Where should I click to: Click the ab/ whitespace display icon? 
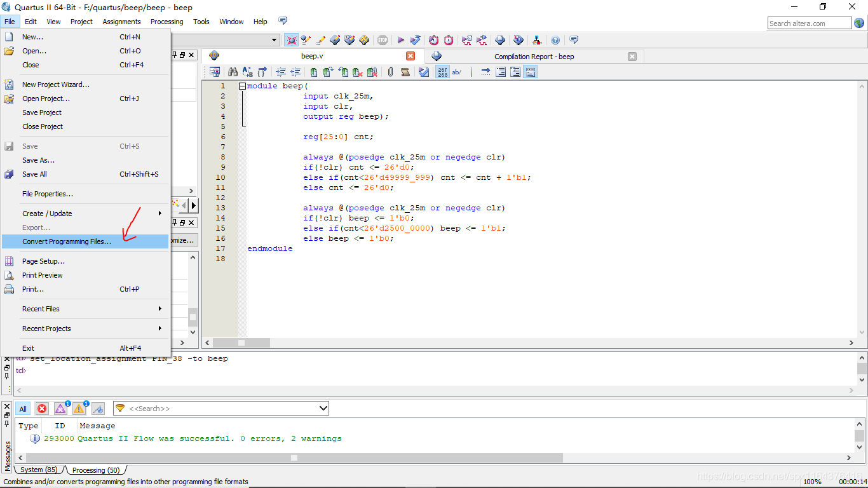(456, 72)
